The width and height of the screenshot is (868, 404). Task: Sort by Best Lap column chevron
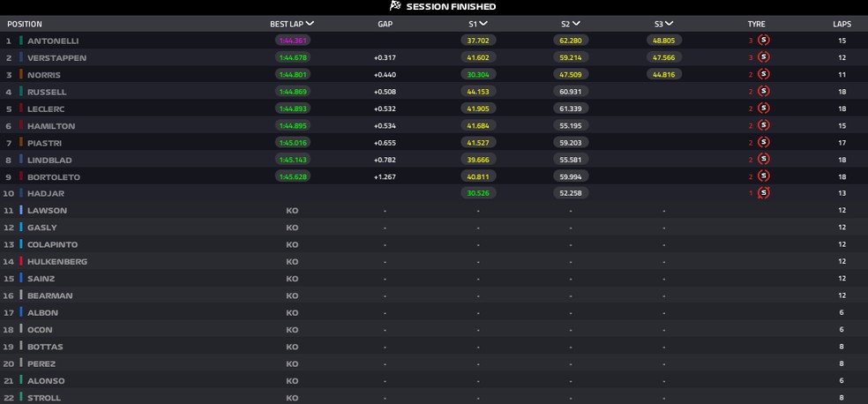310,24
